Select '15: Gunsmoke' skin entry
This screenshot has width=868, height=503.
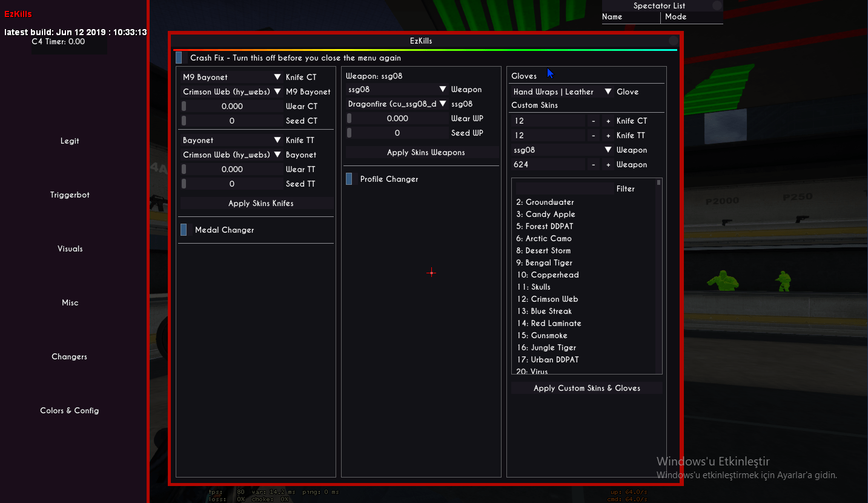(x=542, y=335)
